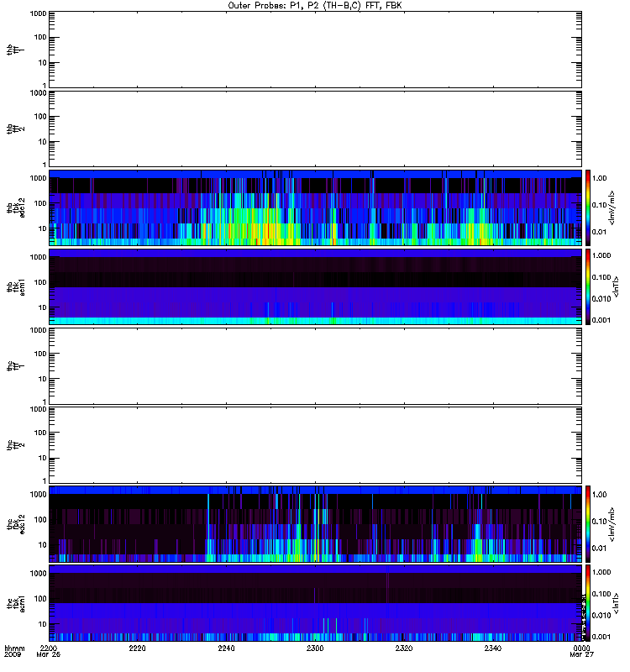The image size is (630, 672).
Task: Click the thb edc12 color bar
Action: tap(588, 207)
